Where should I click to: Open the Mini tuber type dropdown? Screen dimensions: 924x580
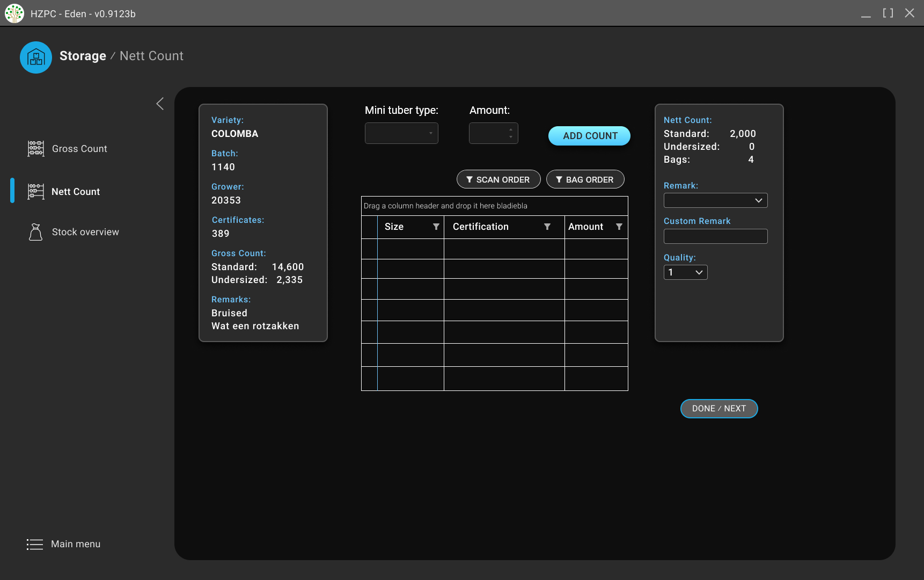click(401, 133)
